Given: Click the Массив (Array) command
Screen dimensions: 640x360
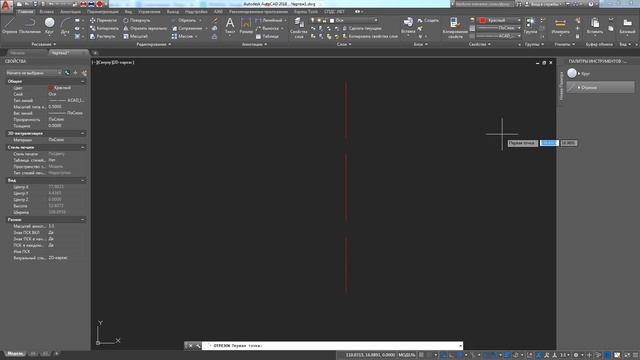Looking at the screenshot, I should [182, 36].
